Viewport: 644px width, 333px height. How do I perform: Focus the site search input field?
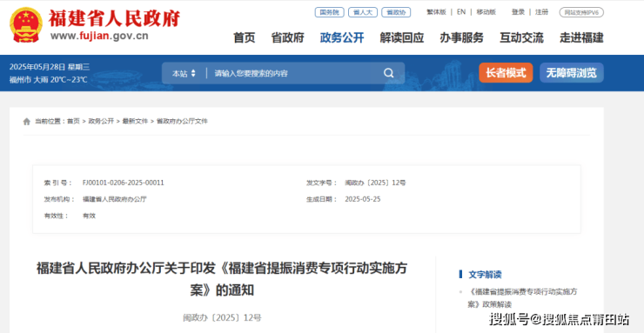coord(292,73)
